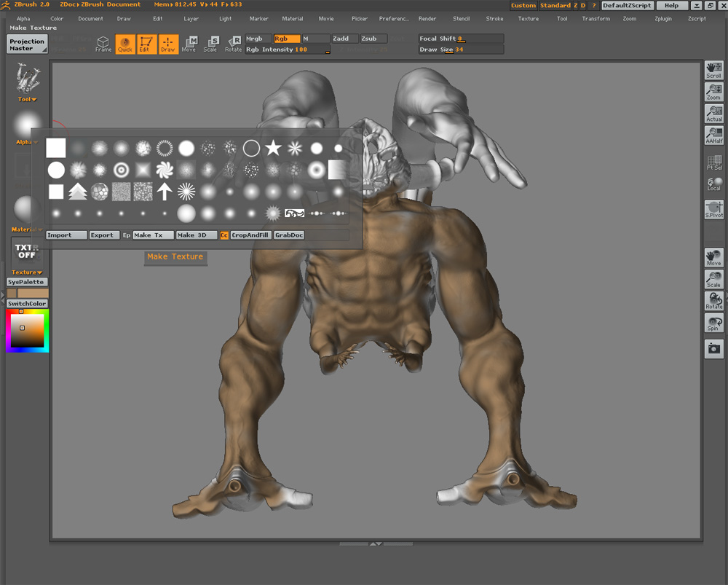The width and height of the screenshot is (728, 585).
Task: Adjust the Draw Size slider
Action: point(461,50)
